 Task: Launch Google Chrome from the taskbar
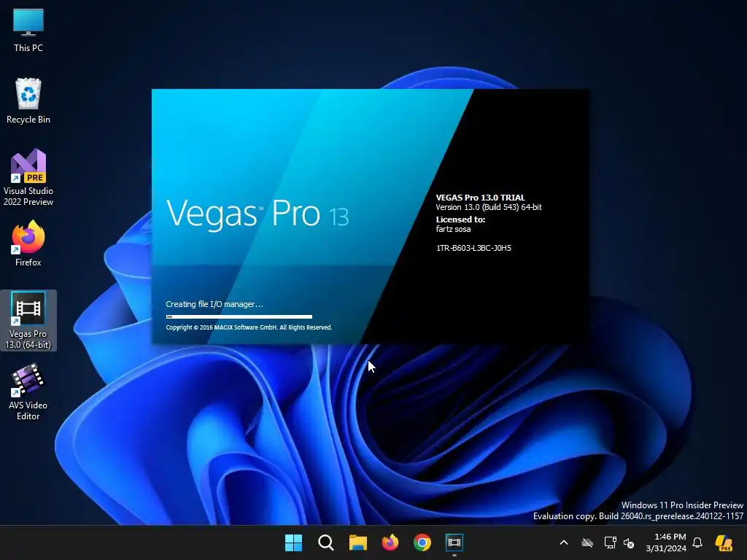[422, 542]
